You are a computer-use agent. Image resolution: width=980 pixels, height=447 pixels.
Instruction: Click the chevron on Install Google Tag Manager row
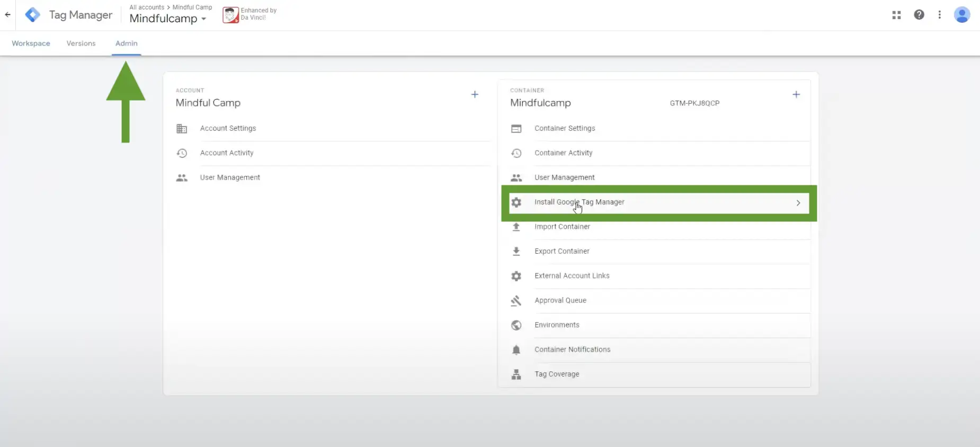(798, 203)
